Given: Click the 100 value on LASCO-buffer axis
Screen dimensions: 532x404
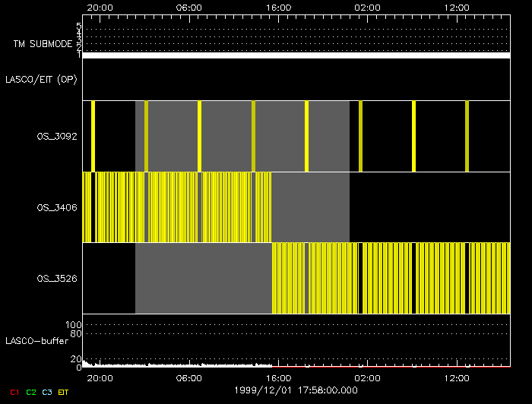Looking at the screenshot, I should [74, 325].
